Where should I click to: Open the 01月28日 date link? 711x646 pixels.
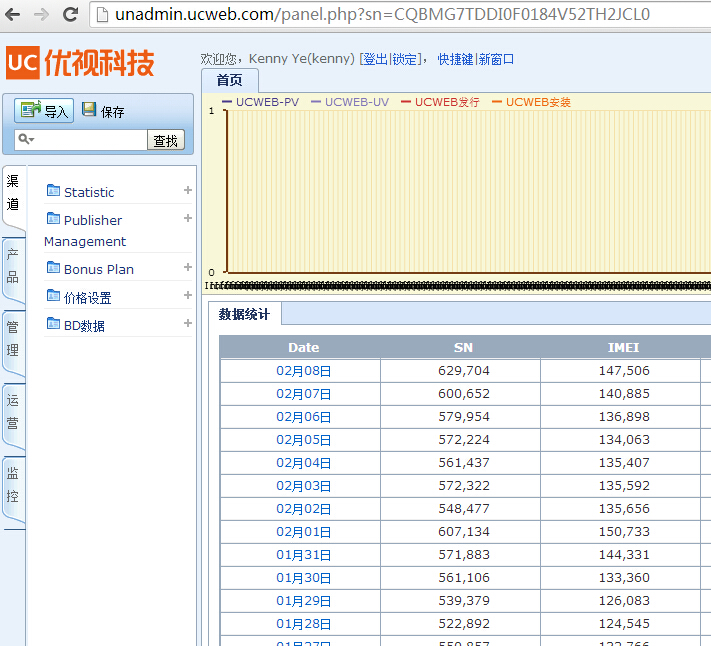(x=304, y=624)
